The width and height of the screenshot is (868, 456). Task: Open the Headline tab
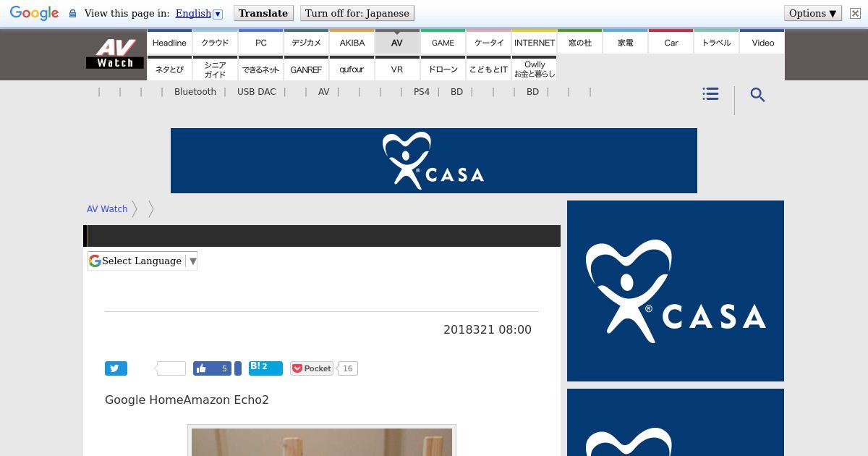point(169,42)
